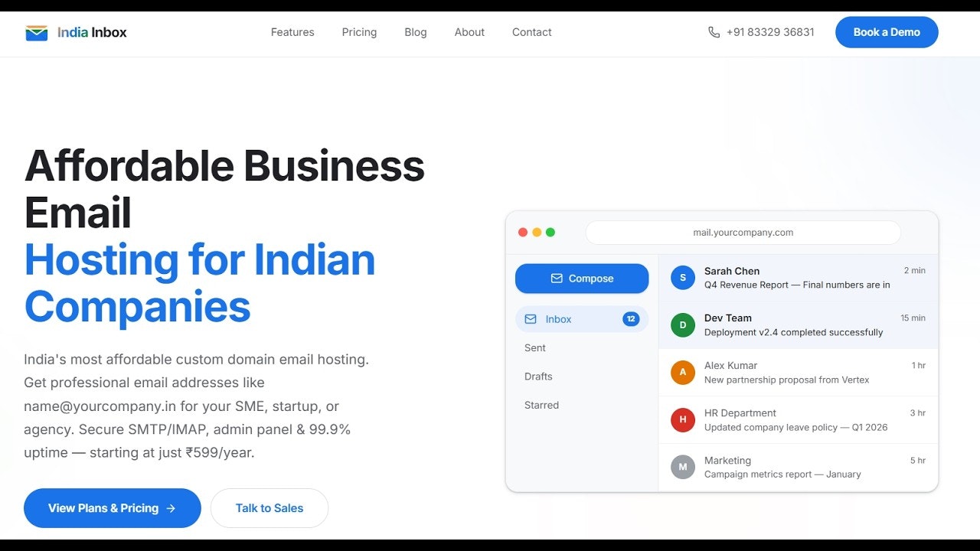Open New partnership proposal from Vertex email
980x551 pixels.
coord(786,380)
